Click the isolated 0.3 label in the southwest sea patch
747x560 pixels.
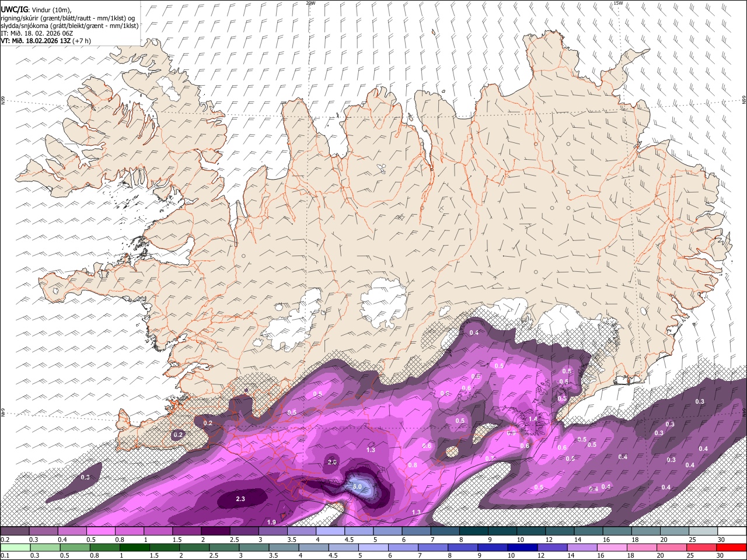pyautogui.click(x=86, y=477)
